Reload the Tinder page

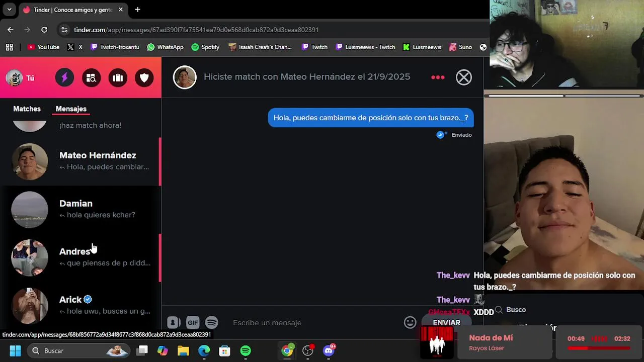tap(44, 30)
